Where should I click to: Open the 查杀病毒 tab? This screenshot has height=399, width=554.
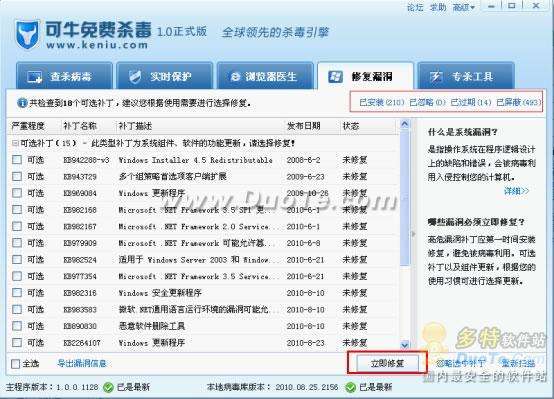click(64, 76)
